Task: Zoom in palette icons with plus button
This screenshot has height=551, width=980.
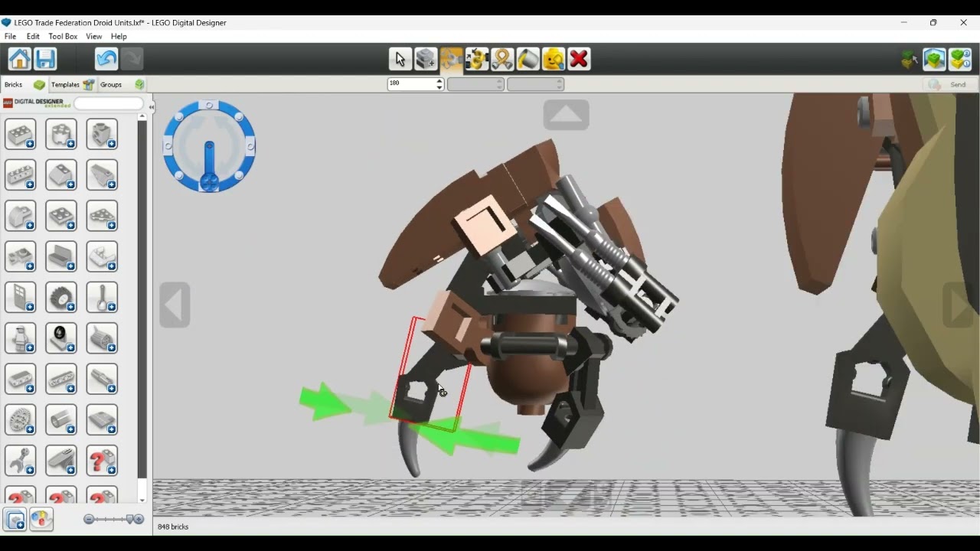Action: pyautogui.click(x=139, y=519)
